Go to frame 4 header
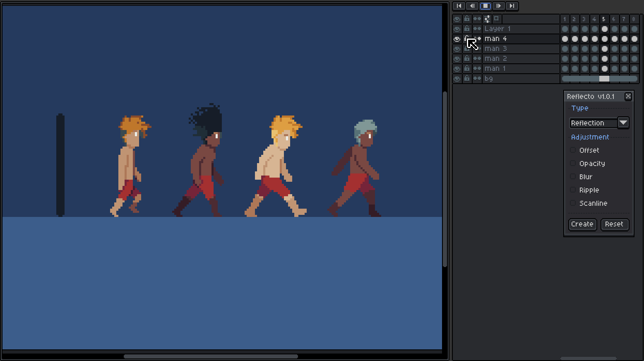The width and height of the screenshot is (644, 361). [594, 19]
